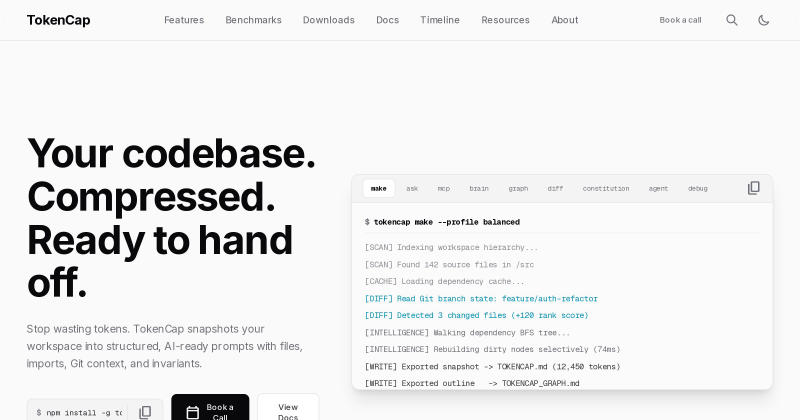The height and width of the screenshot is (420, 800).
Task: Open the search icon in the header
Action: click(732, 20)
